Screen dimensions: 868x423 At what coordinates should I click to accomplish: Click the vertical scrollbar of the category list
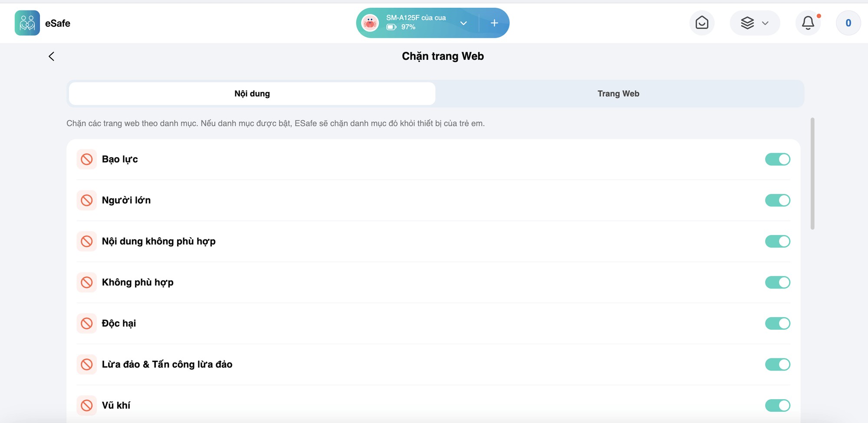[x=812, y=174]
